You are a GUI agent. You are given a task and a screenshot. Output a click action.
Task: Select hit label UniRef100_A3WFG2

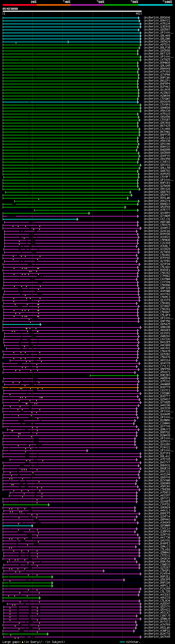pyautogui.click(x=157, y=631)
